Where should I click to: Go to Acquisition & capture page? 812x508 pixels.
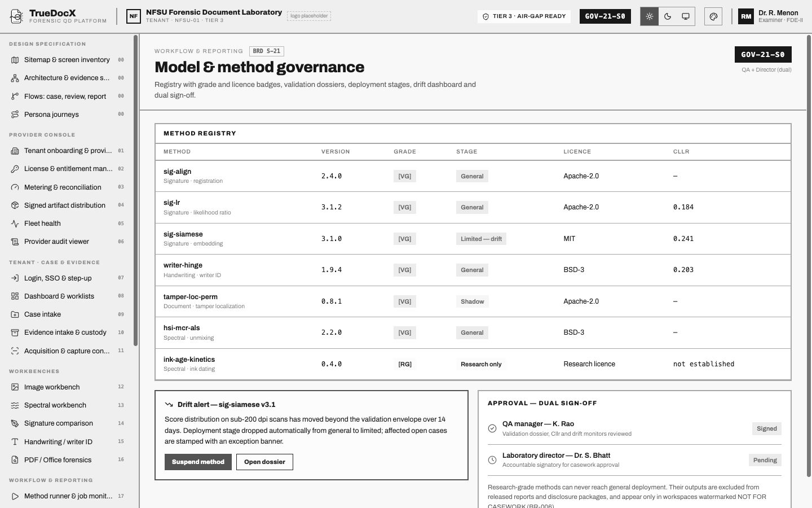[67, 351]
